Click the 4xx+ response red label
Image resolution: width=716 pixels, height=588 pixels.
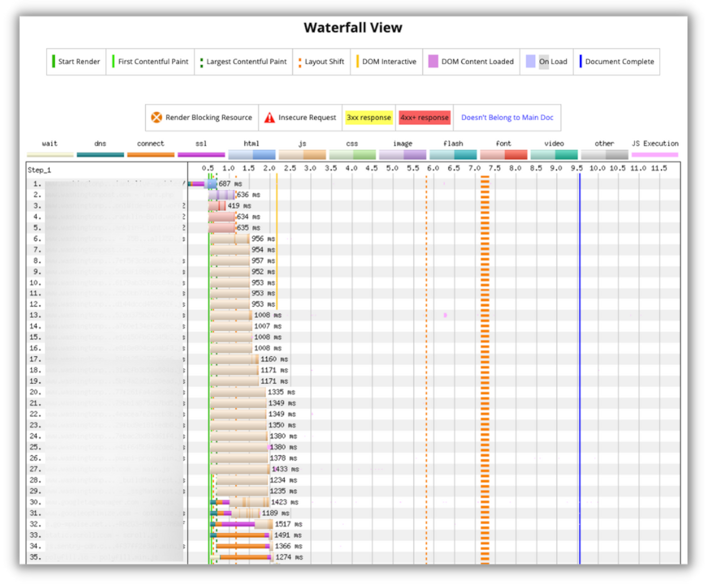click(424, 117)
